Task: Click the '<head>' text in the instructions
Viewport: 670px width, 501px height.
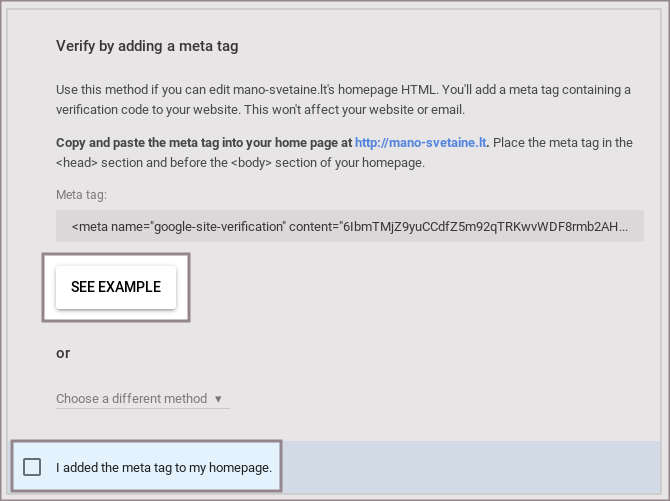Action: pos(75,162)
